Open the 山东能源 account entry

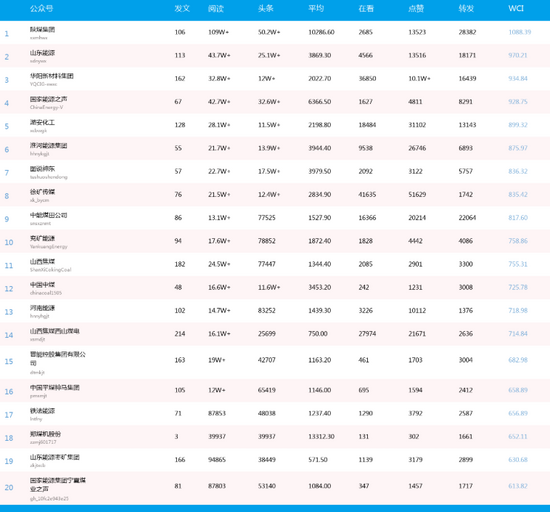[42, 53]
